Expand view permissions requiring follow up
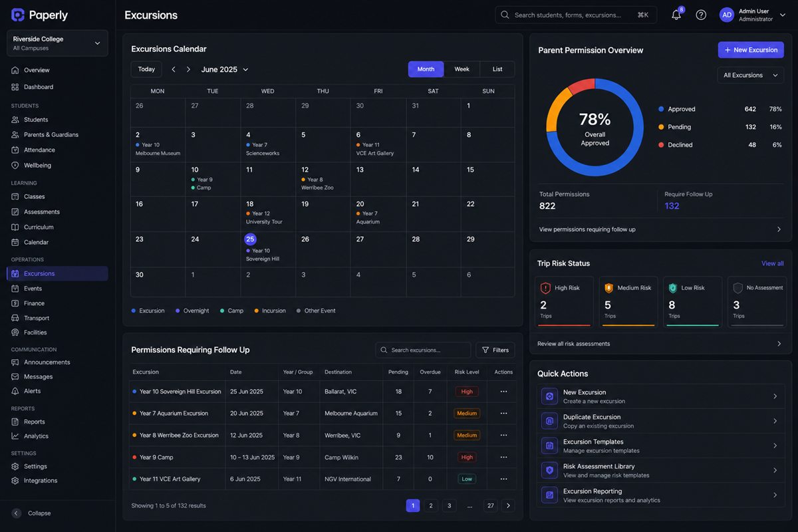The height and width of the screenshot is (532, 798). [660, 229]
